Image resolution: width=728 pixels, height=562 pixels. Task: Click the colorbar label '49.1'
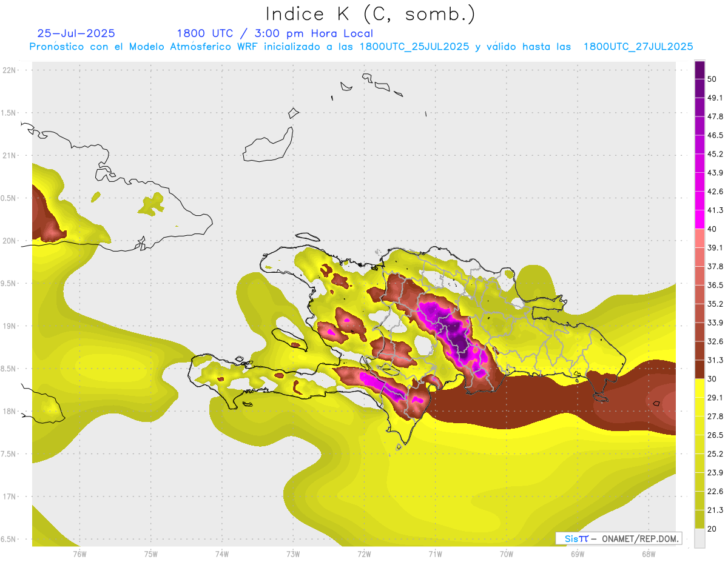click(715, 98)
